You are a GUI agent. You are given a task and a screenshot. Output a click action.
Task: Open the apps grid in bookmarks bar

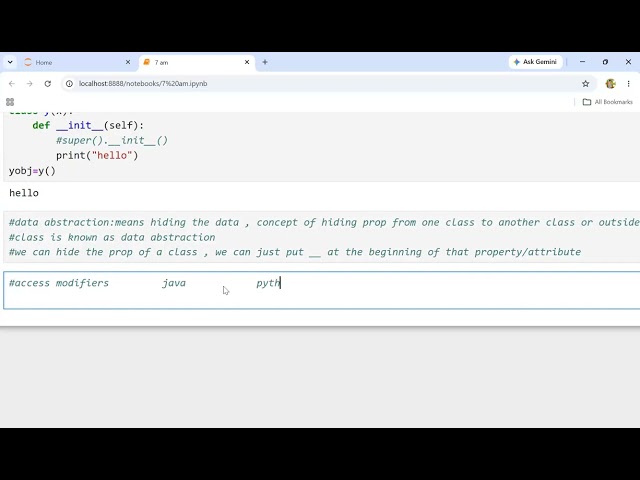click(x=10, y=102)
